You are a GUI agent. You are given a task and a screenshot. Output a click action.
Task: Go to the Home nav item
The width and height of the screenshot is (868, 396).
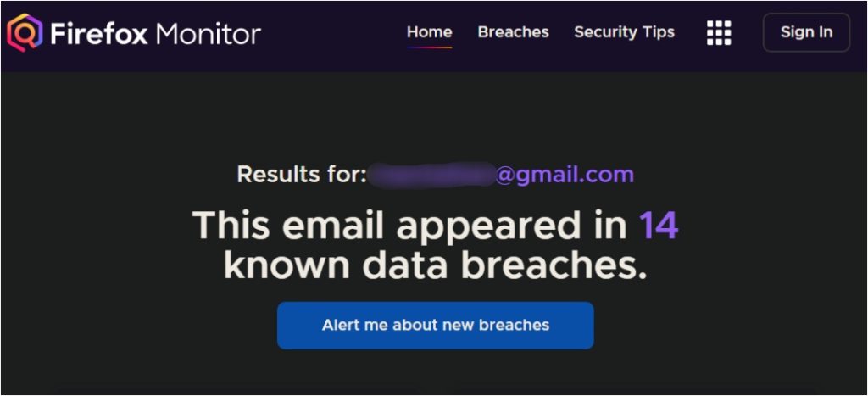click(429, 32)
